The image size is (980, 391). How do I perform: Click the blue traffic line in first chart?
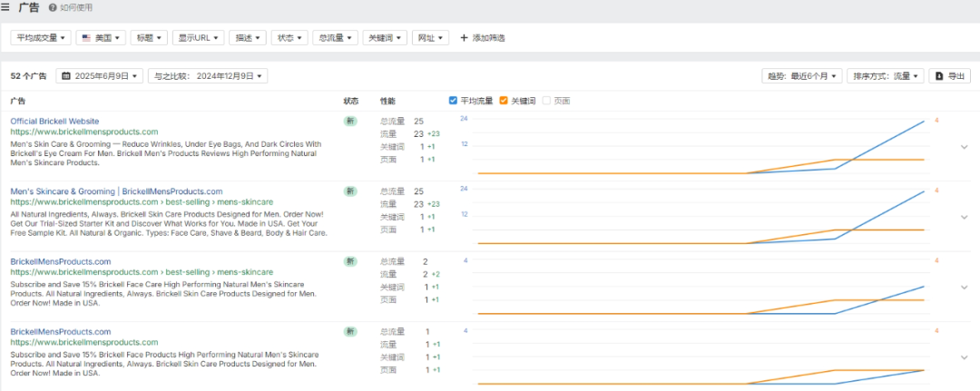(x=880, y=145)
